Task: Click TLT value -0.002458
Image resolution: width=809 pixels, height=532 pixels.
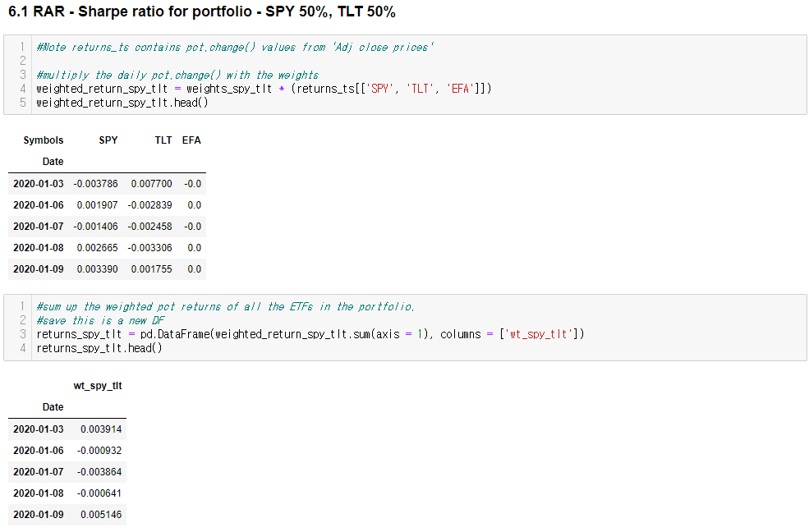Action: 149,227
